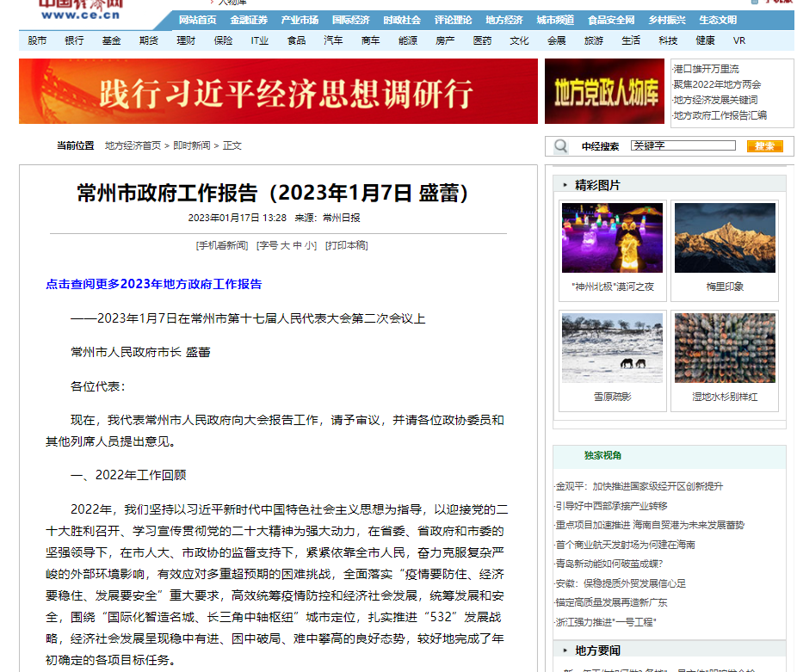This screenshot has width=797, height=672.
Task: Click 地方经济首页 in the breadcrumb
Action: coord(133,146)
